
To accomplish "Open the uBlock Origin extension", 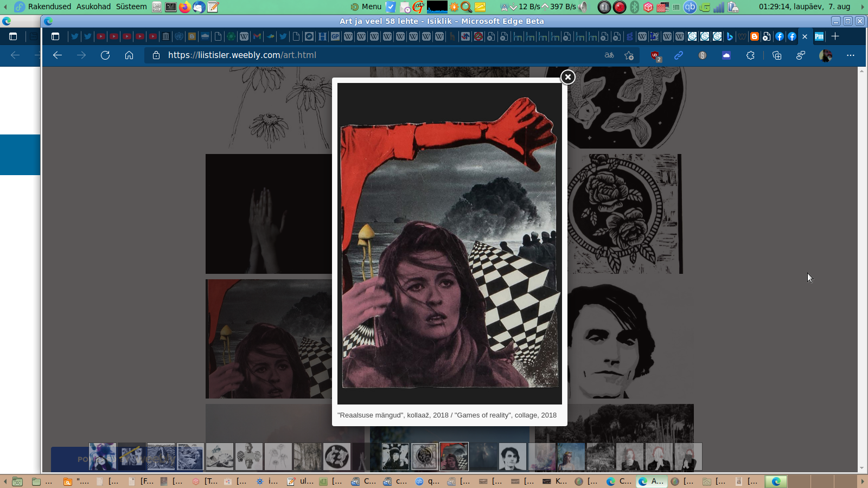I will (655, 55).
